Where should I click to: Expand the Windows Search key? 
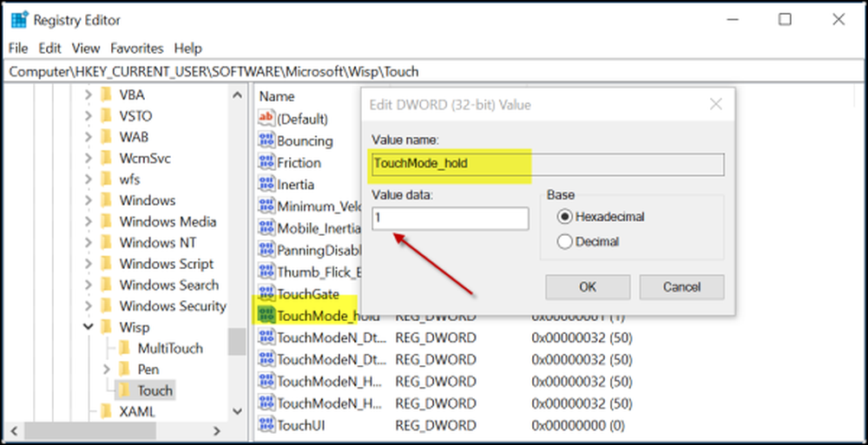[x=88, y=285]
